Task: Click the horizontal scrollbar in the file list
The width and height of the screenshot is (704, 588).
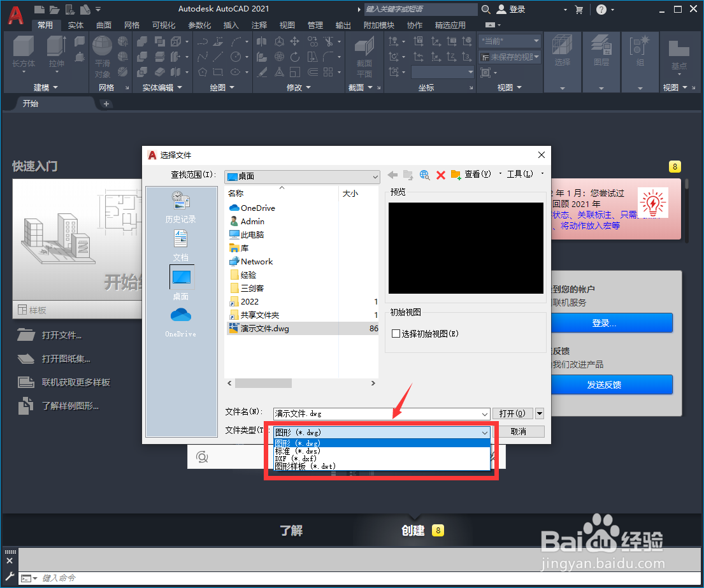Action: pyautogui.click(x=264, y=383)
